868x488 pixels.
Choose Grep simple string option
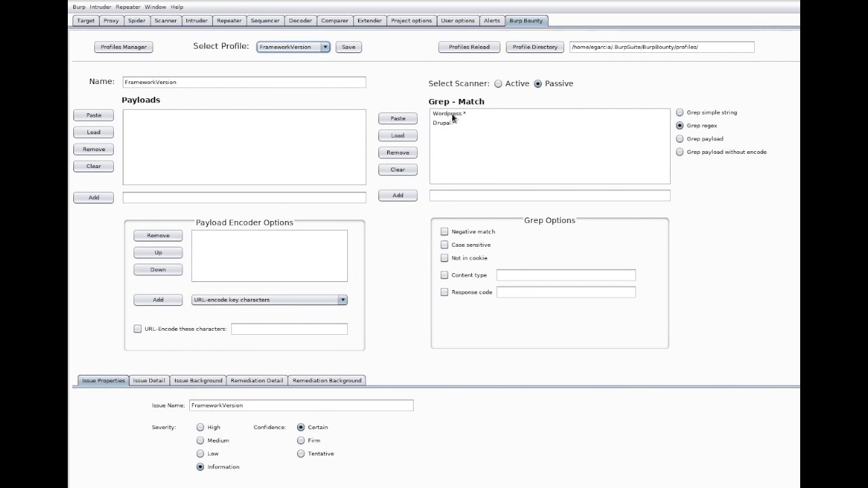point(679,113)
